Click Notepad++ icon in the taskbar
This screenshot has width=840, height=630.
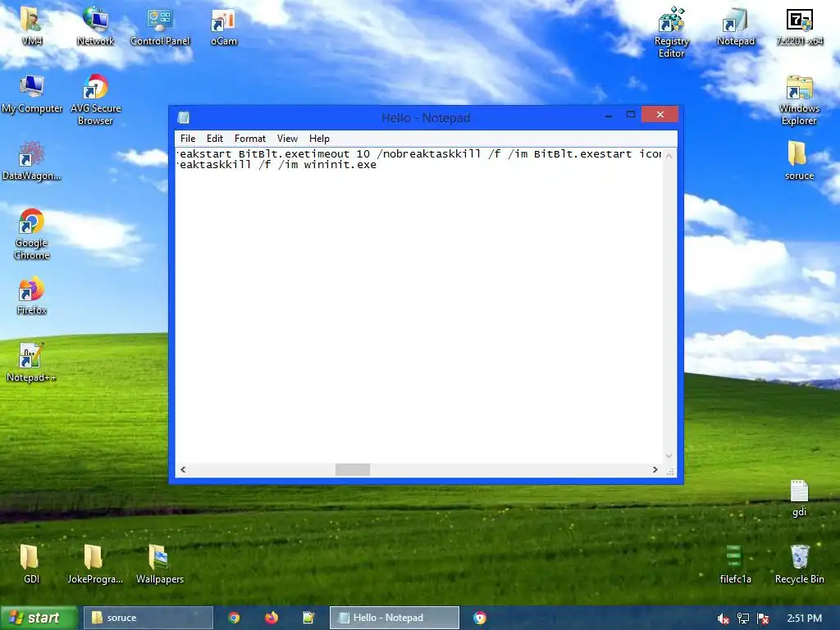point(308,618)
